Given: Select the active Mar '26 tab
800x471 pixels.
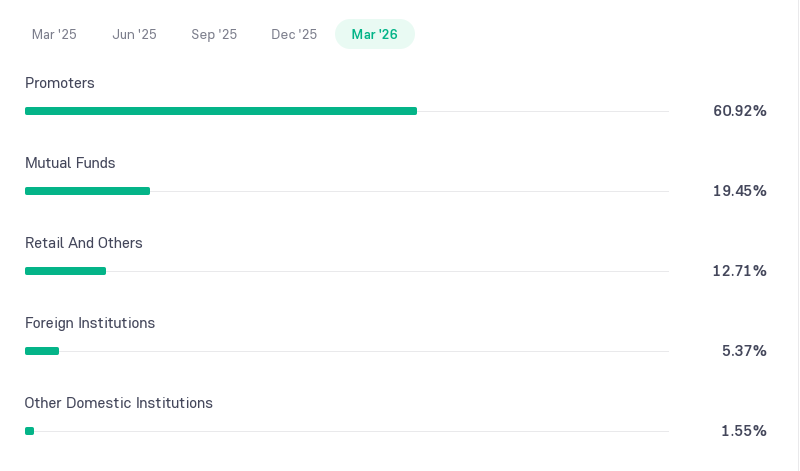Looking at the screenshot, I should (374, 34).
